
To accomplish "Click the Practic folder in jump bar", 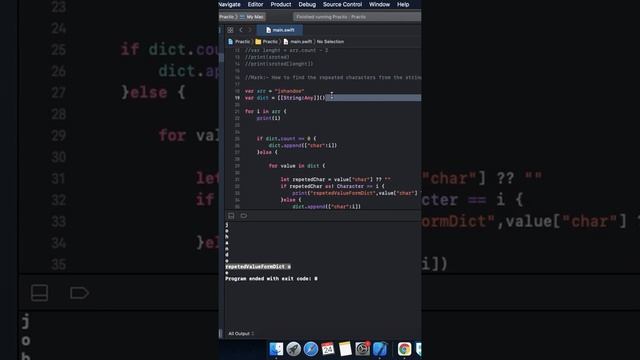I will coord(267,42).
